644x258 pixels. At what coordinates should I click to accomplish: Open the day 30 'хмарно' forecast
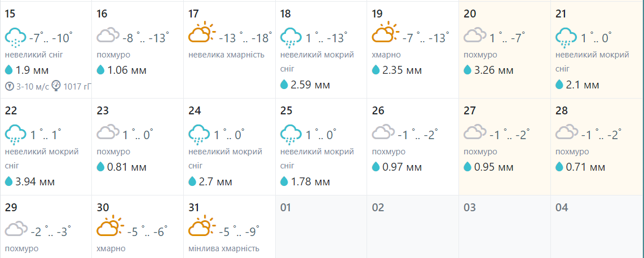(138, 227)
